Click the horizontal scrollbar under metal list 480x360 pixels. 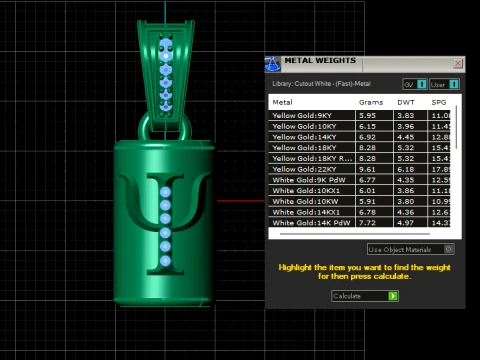click(x=355, y=234)
